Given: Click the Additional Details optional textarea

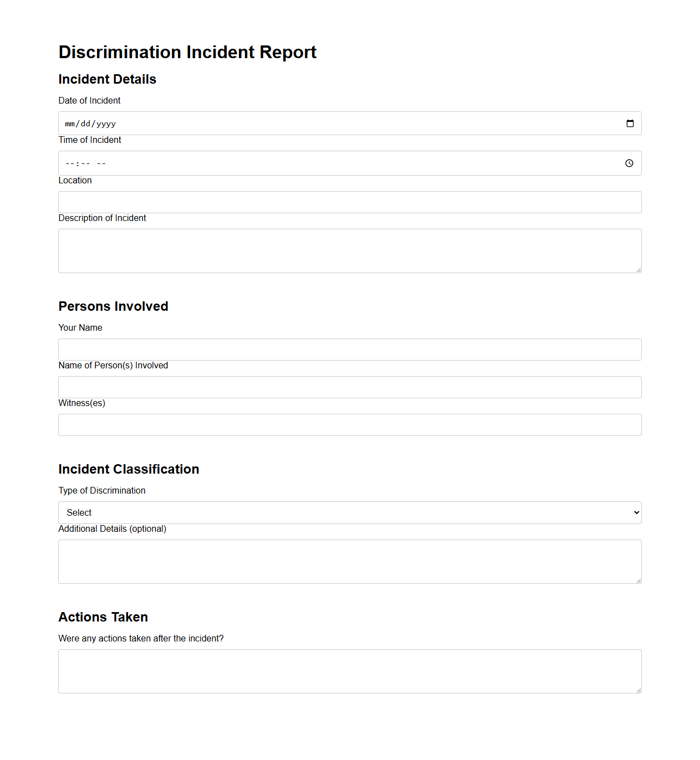Looking at the screenshot, I should pyautogui.click(x=349, y=561).
